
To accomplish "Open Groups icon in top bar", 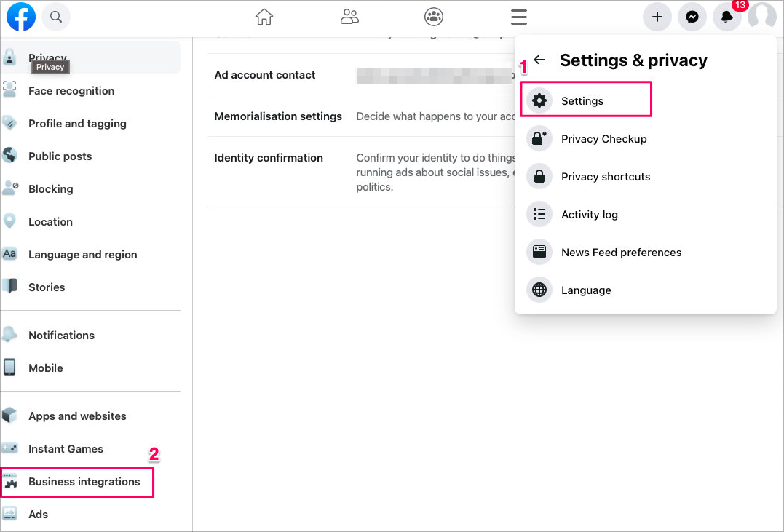I will 434,17.
